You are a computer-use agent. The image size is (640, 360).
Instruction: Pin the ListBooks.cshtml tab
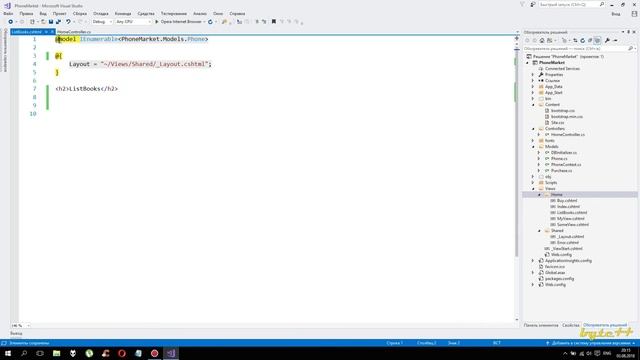point(46,32)
